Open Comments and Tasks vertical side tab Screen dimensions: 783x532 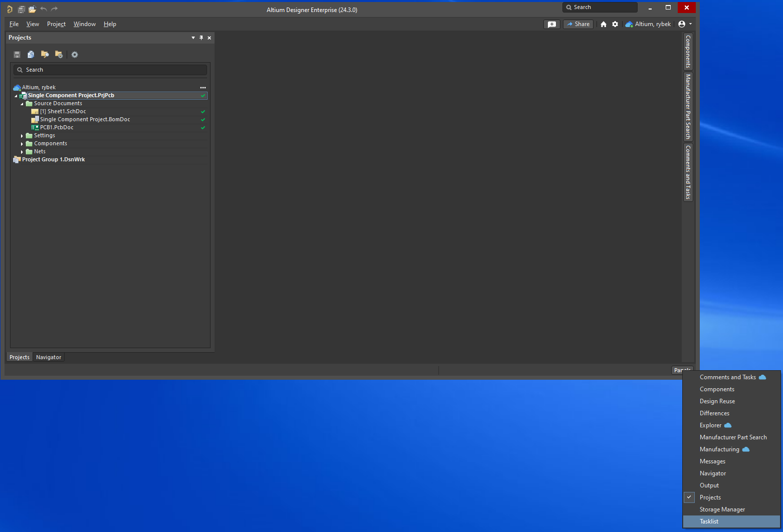point(688,173)
